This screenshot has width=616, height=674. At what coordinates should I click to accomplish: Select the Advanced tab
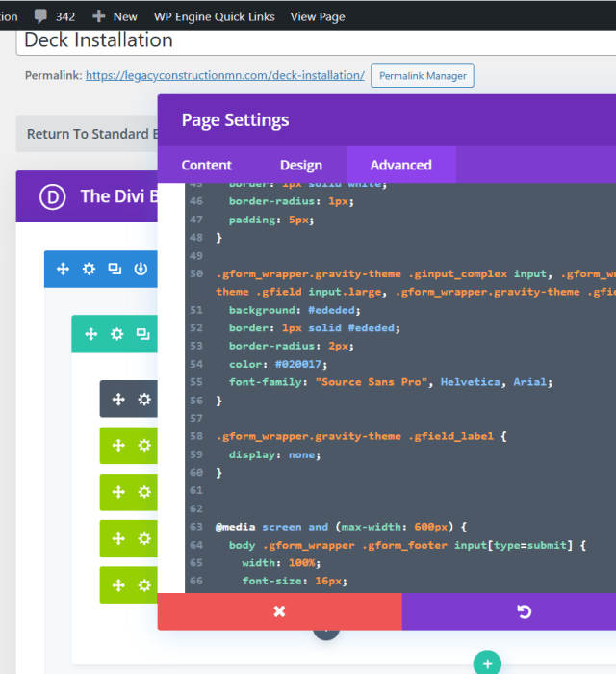(401, 165)
